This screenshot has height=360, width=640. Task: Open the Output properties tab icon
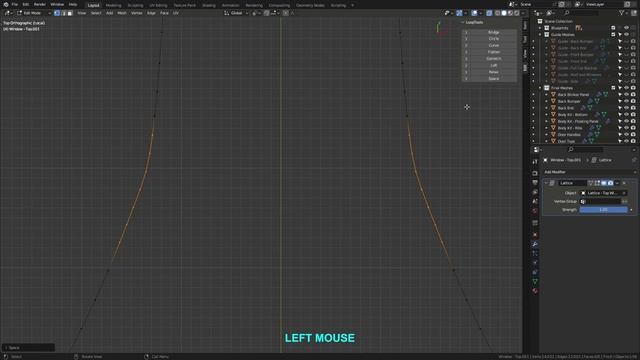click(x=535, y=182)
